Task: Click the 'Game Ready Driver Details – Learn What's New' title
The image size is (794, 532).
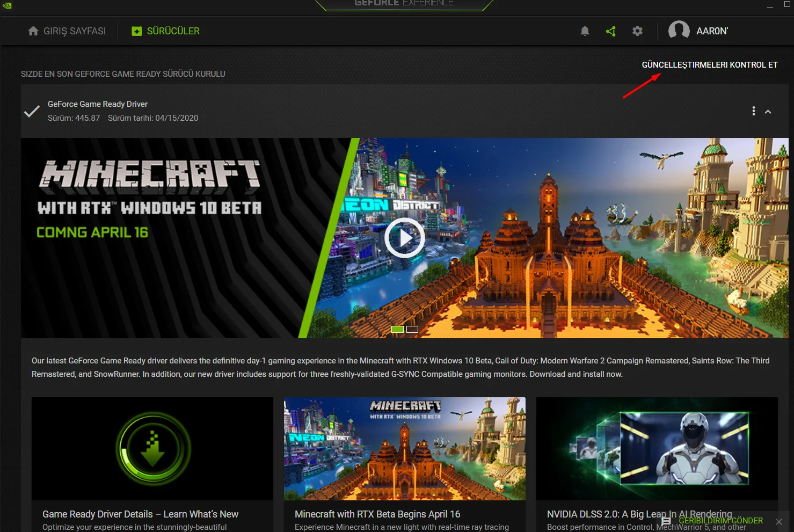Action: [141, 514]
